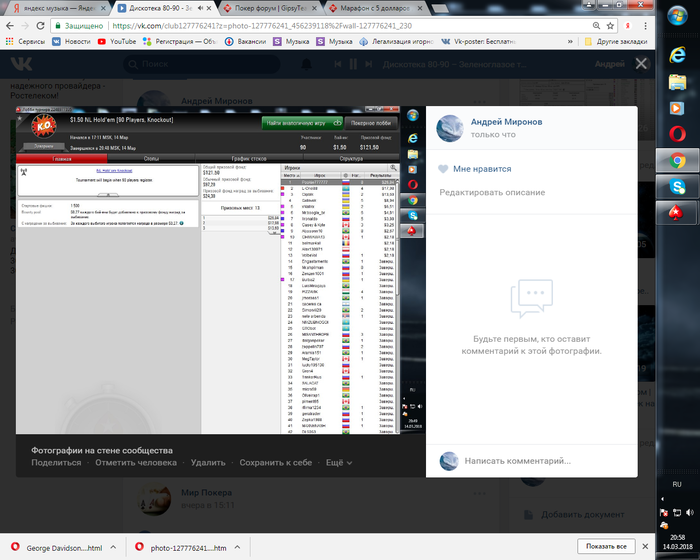700x560 pixels.
Task: Open photo-127776241 download chevron
Action: 238,547
